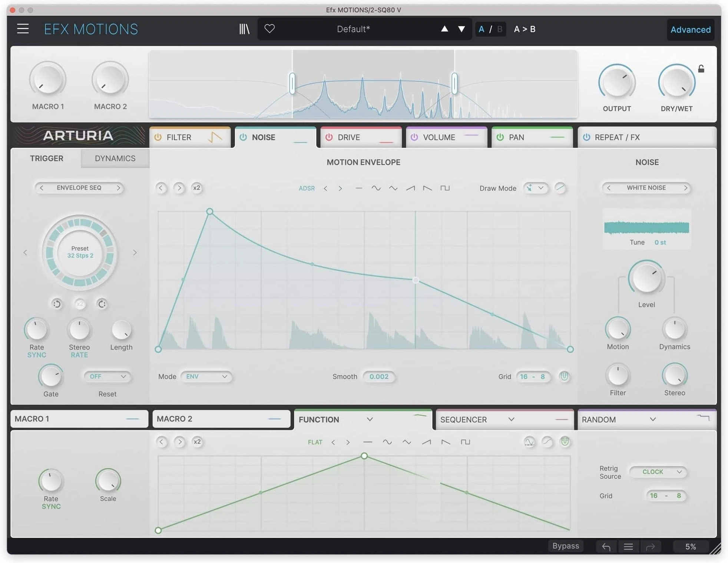Viewport: 728px width, 563px height.
Task: Click the noise Level knob
Action: 646,278
